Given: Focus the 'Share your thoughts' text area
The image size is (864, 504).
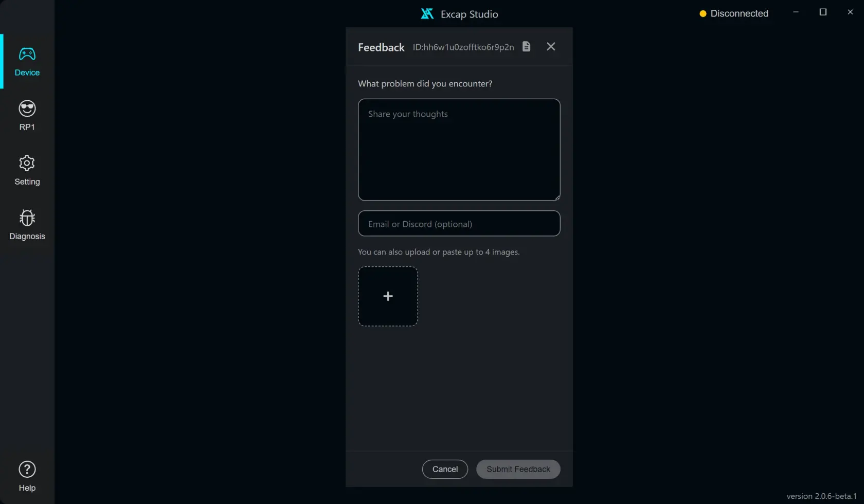Looking at the screenshot, I should 459,150.
